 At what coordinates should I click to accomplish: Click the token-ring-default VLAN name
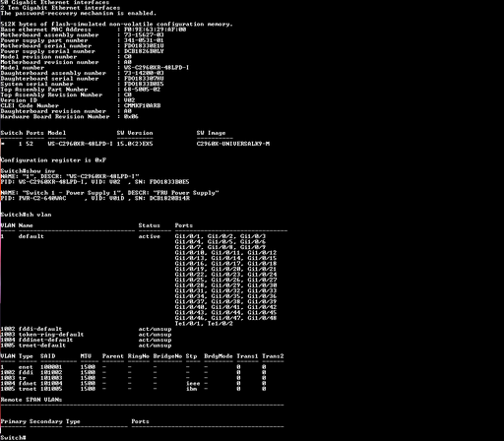(51, 335)
